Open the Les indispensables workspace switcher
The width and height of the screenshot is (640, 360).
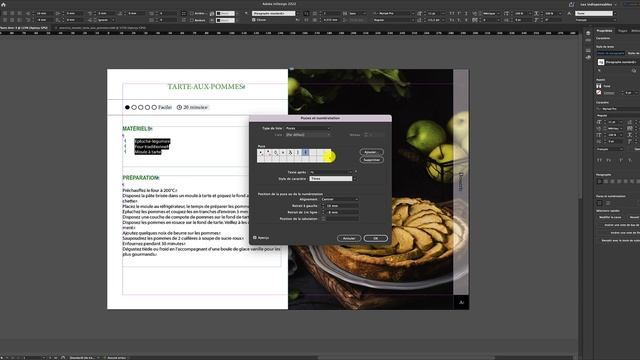[x=598, y=4]
